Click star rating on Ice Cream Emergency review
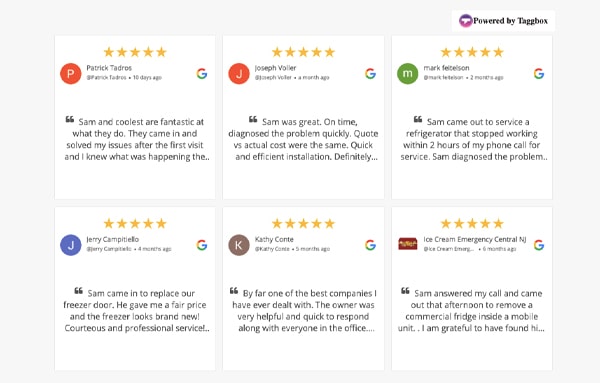 point(472,223)
